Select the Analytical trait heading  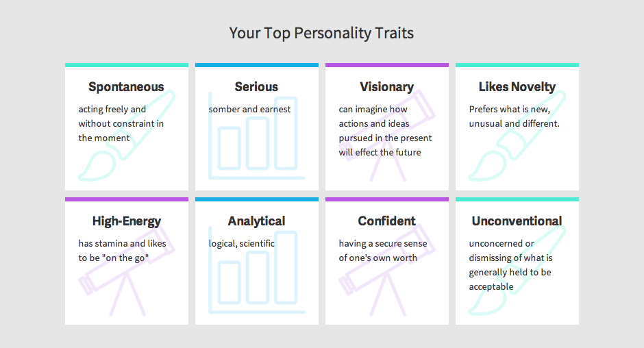(x=256, y=221)
